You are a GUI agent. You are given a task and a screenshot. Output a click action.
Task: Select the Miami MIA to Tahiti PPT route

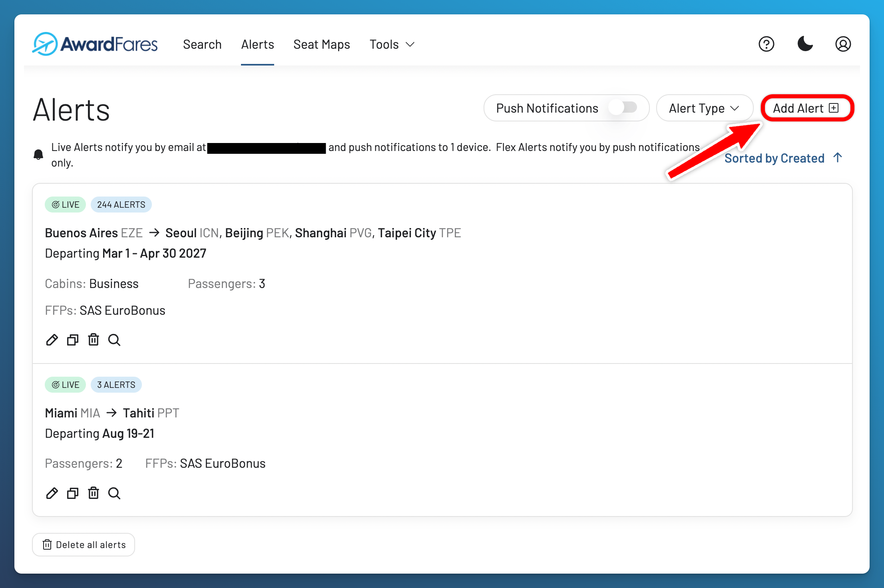[x=112, y=413]
